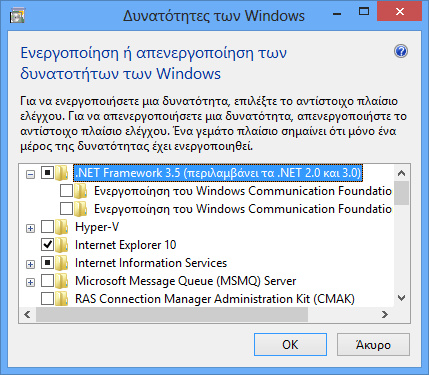The height and width of the screenshot is (375, 429).
Task: Click the Windows Features title bar icon
Action: point(17,15)
